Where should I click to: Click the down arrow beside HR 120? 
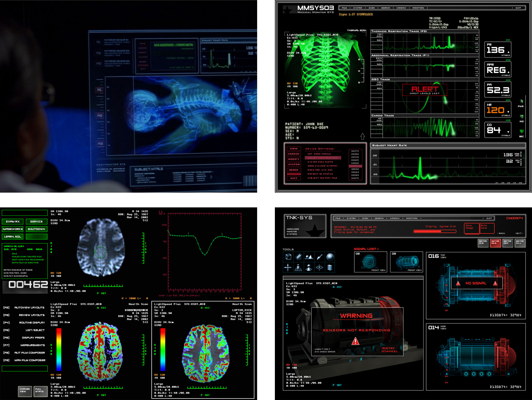tap(508, 112)
